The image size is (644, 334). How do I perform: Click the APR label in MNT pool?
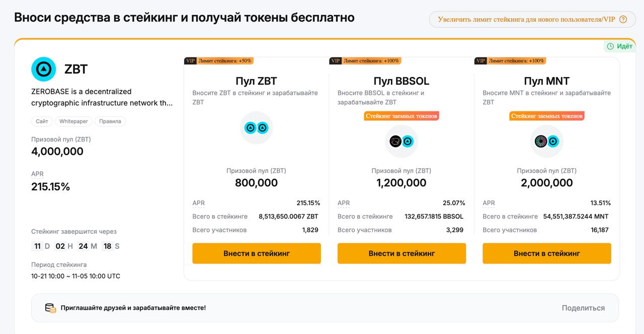pyautogui.click(x=489, y=203)
